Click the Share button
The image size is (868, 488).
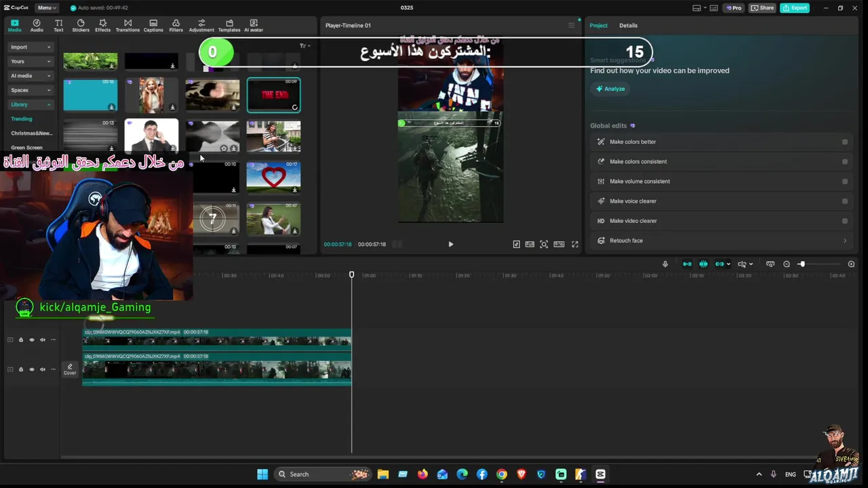[762, 8]
